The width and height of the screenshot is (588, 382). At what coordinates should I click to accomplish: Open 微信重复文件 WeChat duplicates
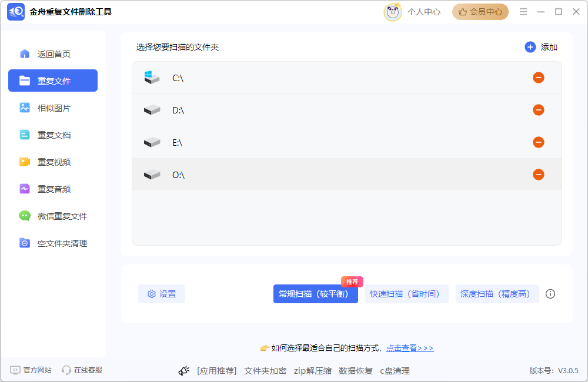click(x=53, y=216)
